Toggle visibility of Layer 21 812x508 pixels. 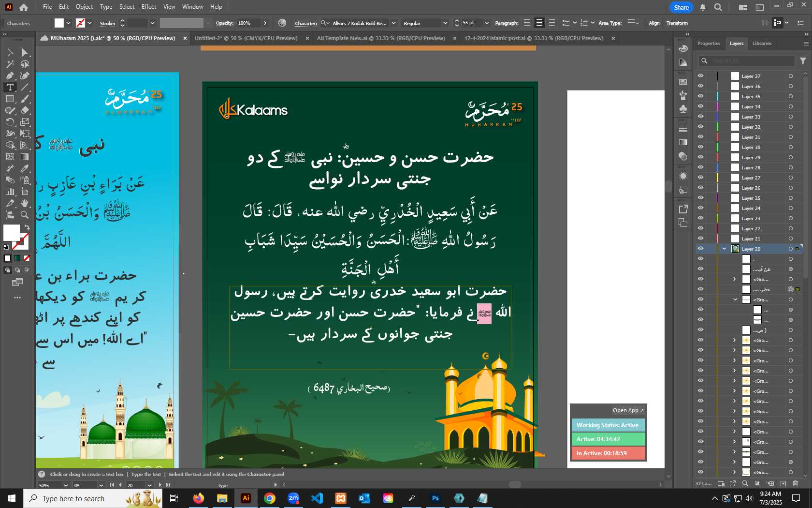pyautogui.click(x=700, y=239)
